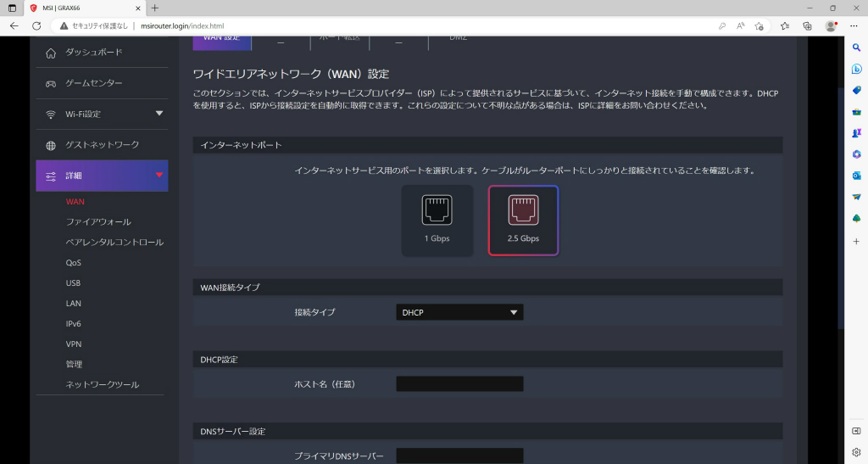Collapse the 詳細 section red arrow
The height and width of the screenshot is (464, 868).
(159, 175)
